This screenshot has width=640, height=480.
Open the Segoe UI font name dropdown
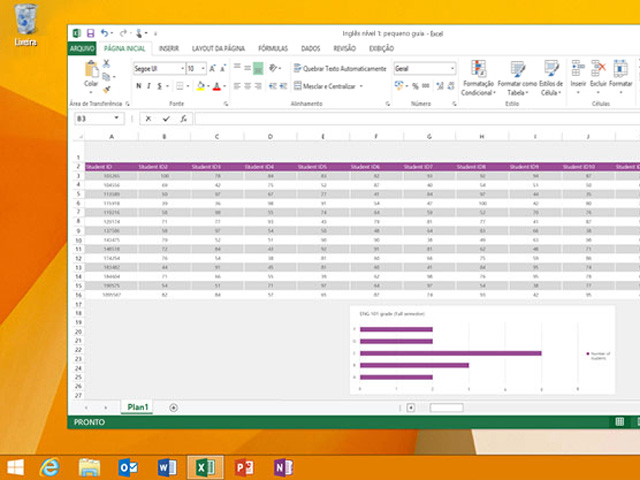pyautogui.click(x=182, y=69)
